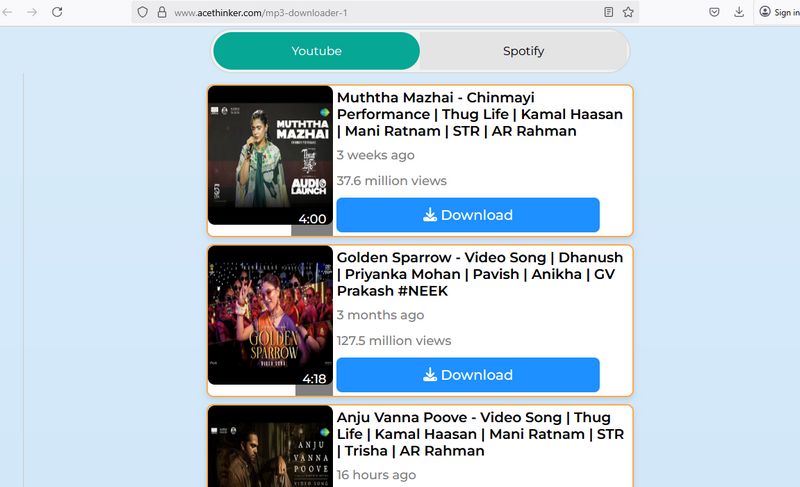Switch to the Spotify tab
Image resolution: width=800 pixels, height=487 pixels.
click(523, 51)
